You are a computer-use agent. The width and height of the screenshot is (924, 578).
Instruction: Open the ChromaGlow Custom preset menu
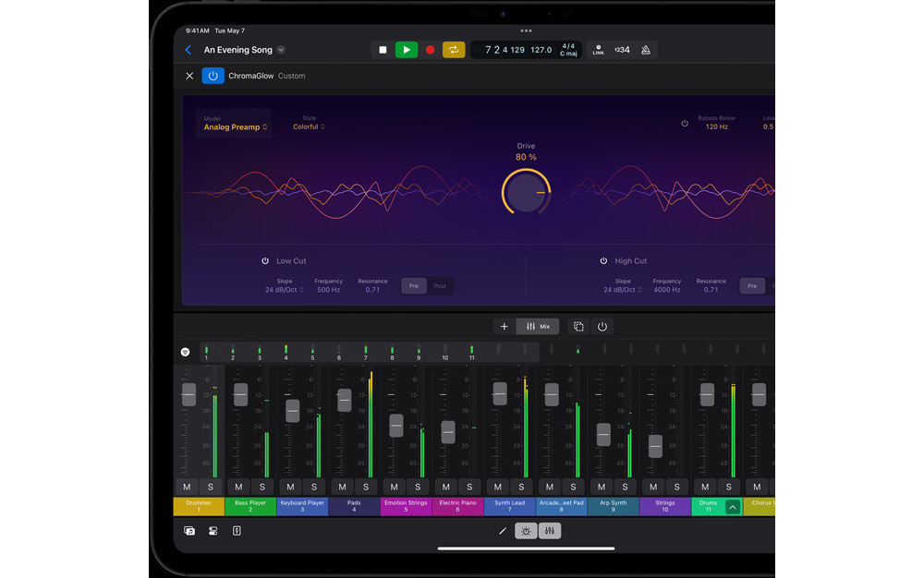(x=291, y=76)
